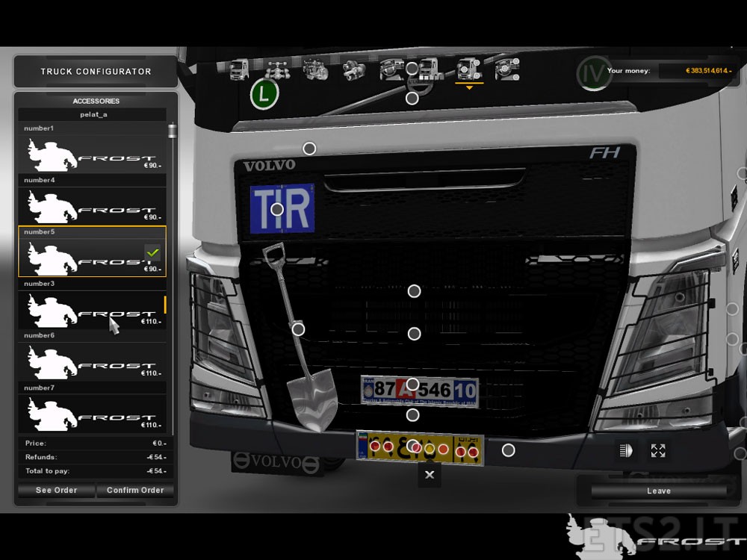Open the truck selection tab icon
Screen dimensions: 747x560
[239, 70]
